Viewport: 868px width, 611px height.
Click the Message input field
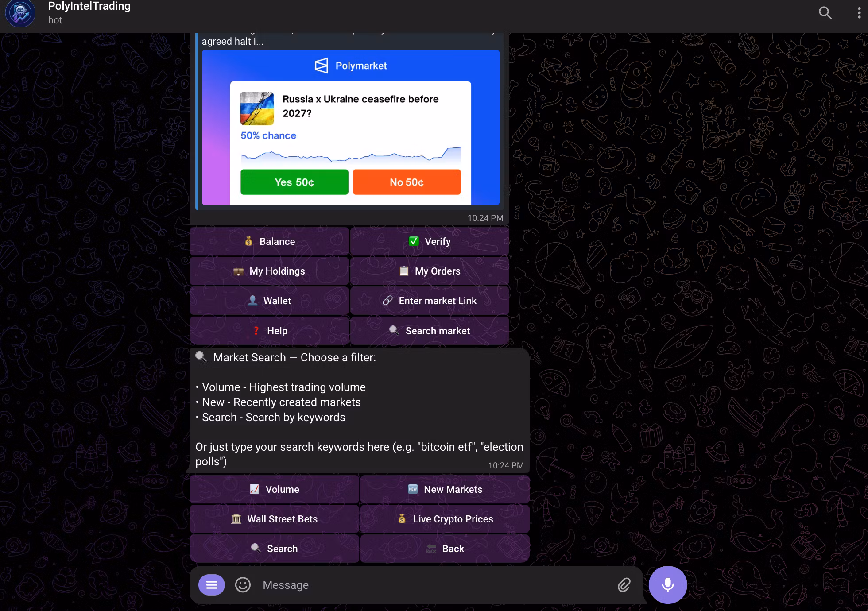[x=434, y=585]
